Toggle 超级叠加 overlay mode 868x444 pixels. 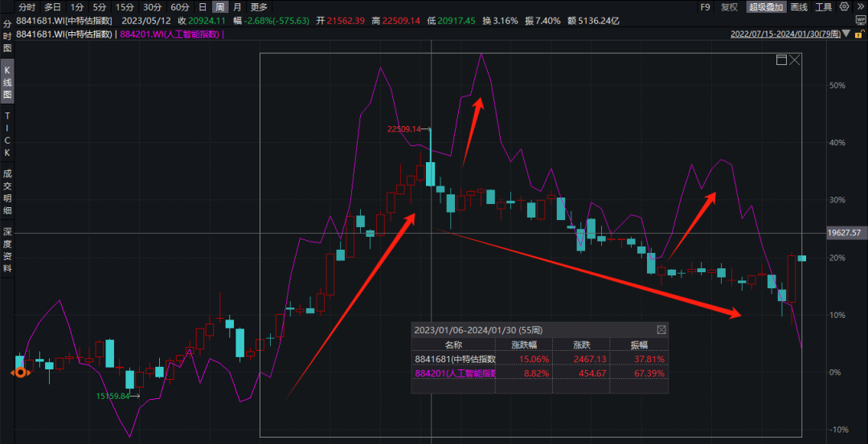(x=767, y=7)
